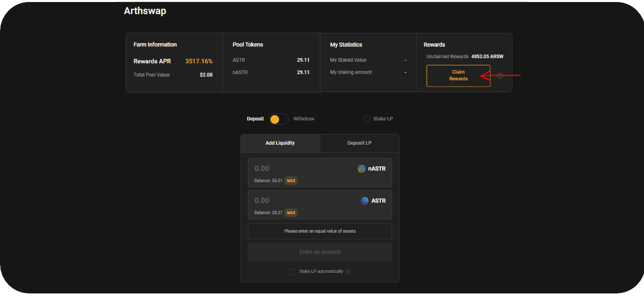
Task: Click the nASTR token icon
Action: pos(362,169)
